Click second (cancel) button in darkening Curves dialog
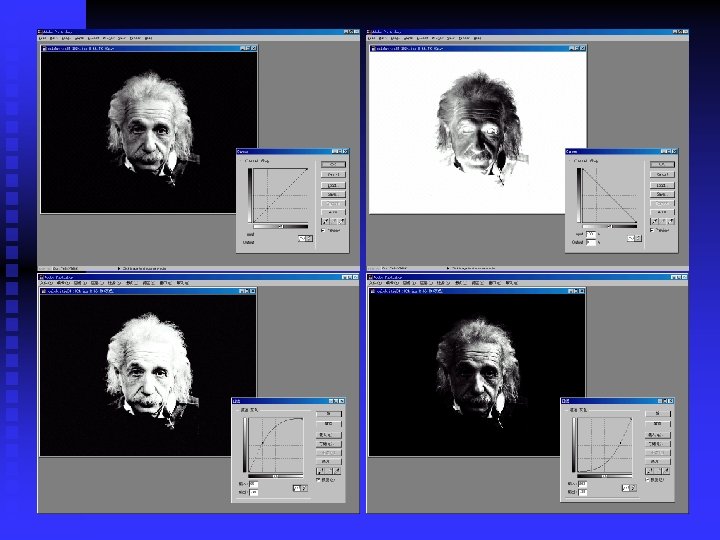Viewport: 720px width, 540px height. [x=658, y=424]
